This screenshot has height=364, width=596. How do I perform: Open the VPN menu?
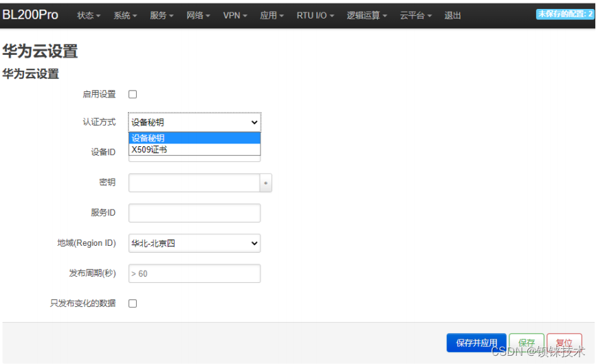coord(235,16)
